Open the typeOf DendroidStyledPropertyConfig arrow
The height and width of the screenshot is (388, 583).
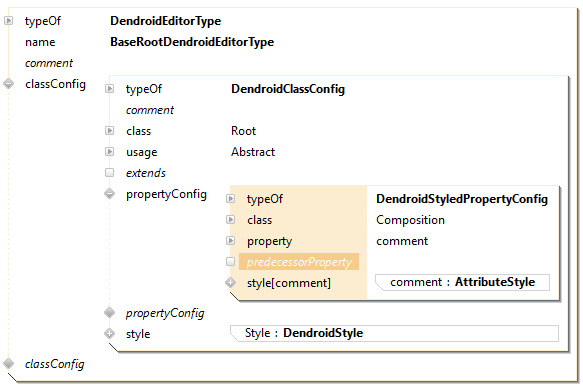tap(231, 198)
